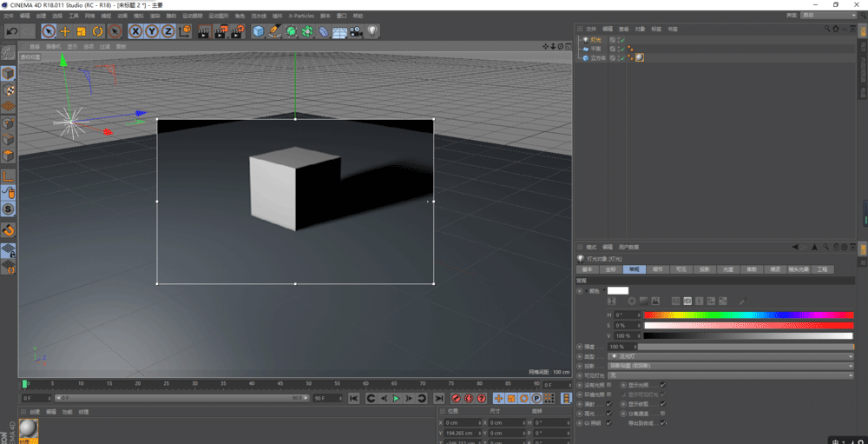Open the array modeling green icon

pos(307,31)
